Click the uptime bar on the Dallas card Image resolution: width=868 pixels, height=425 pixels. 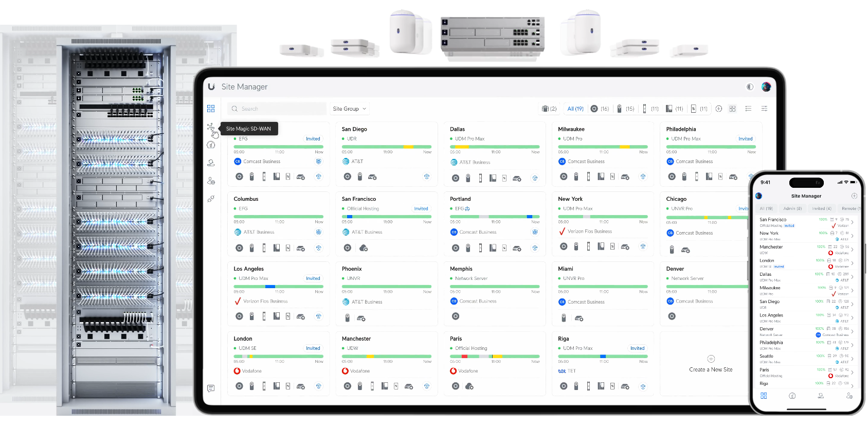495,147
